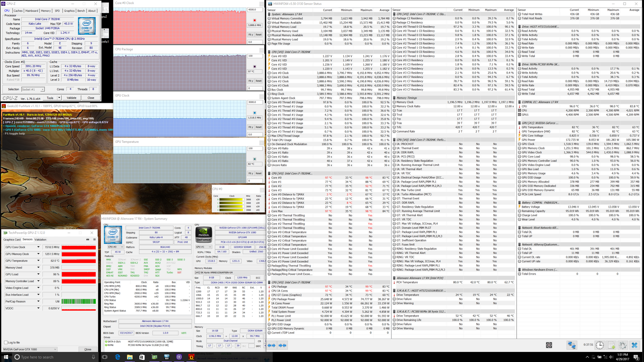Reset the elapsed time clock icon in HWiNFO
Screen dimensions: 644x362
tap(600, 345)
